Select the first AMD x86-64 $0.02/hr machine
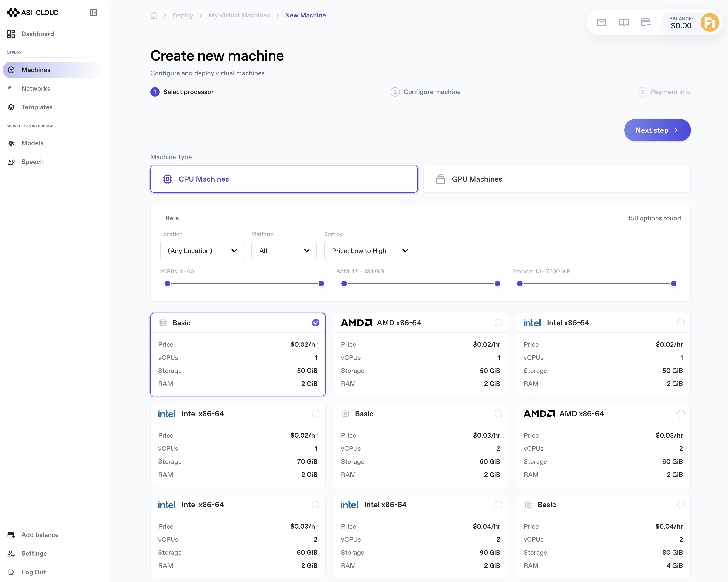728x582 pixels. coord(420,354)
